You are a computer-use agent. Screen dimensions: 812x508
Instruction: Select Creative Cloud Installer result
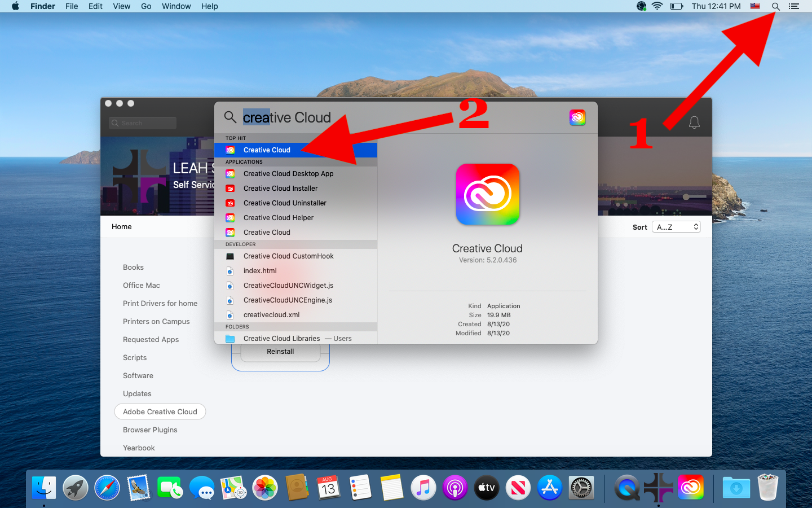295,189
